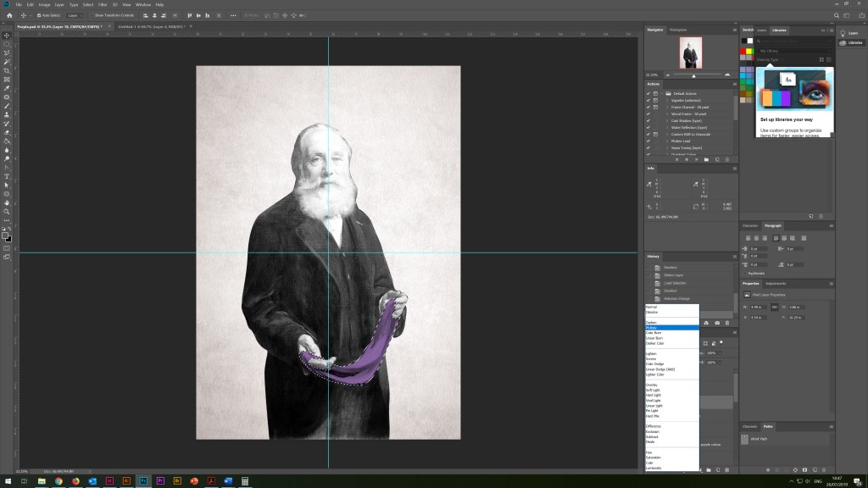Click the Navigator preview thumbnail

pyautogui.click(x=690, y=53)
